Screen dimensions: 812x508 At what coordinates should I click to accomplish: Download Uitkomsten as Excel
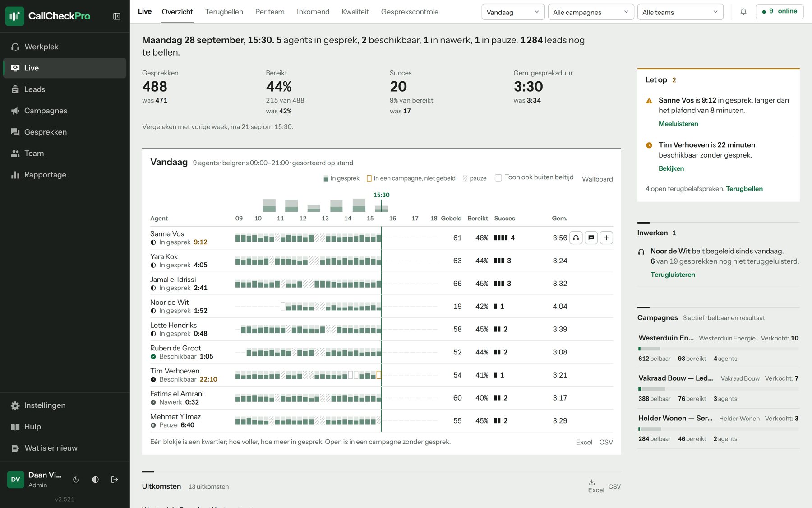(x=596, y=486)
